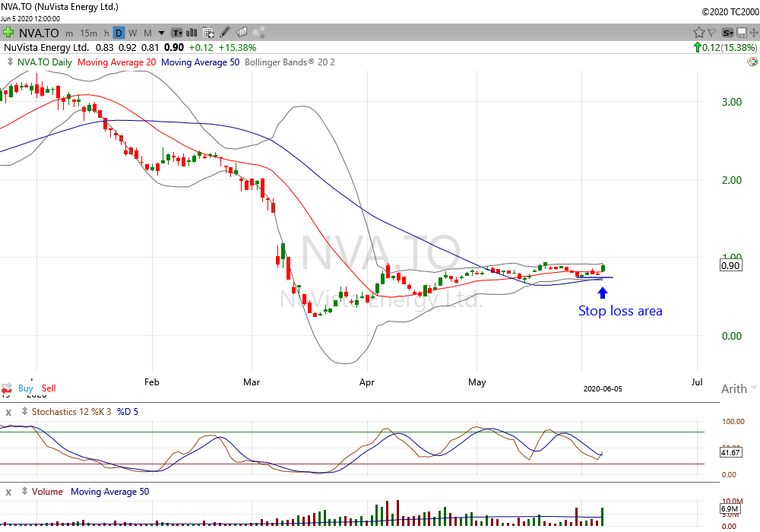Flag the NVA.TO symbol
Image resolution: width=760 pixels, height=532 pixels.
click(x=711, y=33)
